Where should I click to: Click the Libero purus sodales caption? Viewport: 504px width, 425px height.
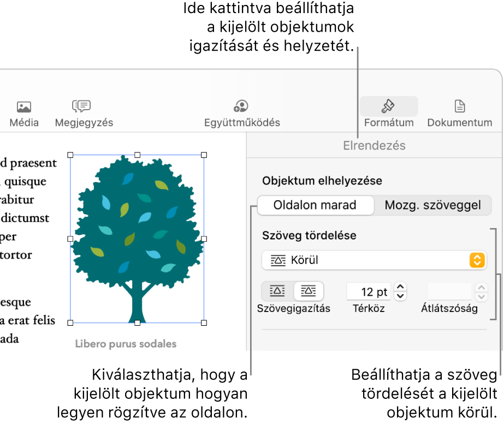(125, 344)
